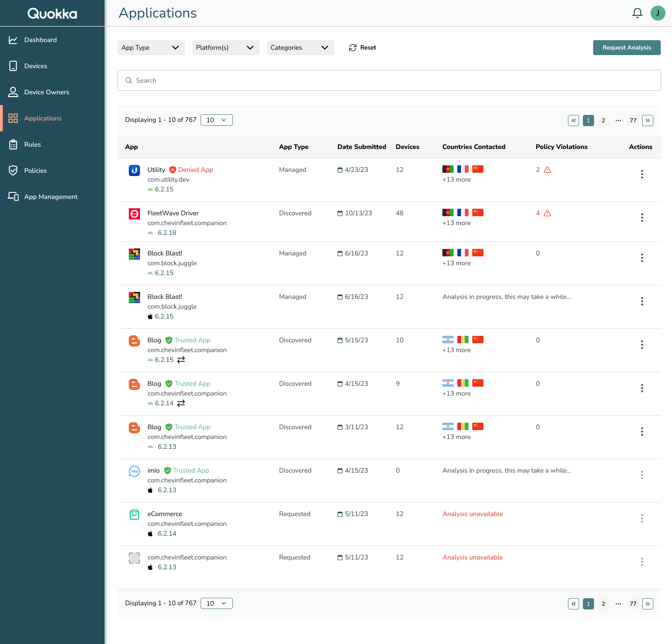The height and width of the screenshot is (644, 672).
Task: Click Analysis unavailable in eCommerce row
Action: [473, 514]
